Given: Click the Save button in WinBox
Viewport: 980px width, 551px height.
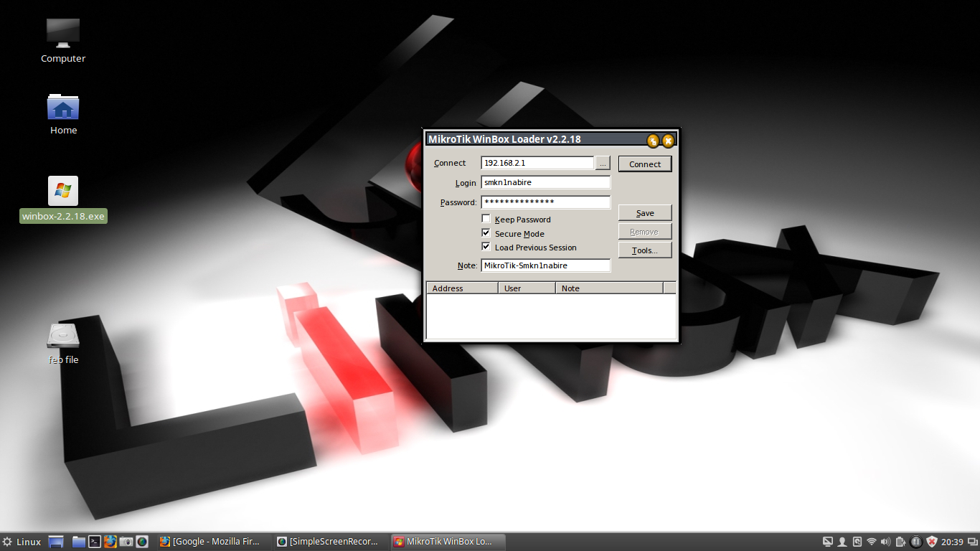Looking at the screenshot, I should 645,213.
